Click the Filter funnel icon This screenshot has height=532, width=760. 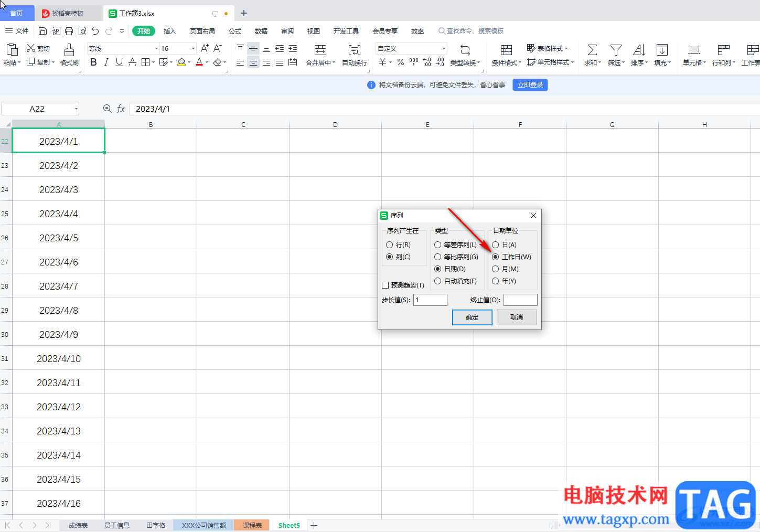click(x=616, y=50)
